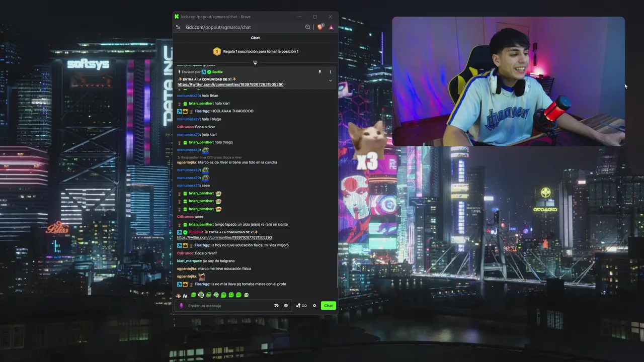Click the cat emote in sgpantojita's message
The width and height of the screenshot is (644, 362).
202,277
